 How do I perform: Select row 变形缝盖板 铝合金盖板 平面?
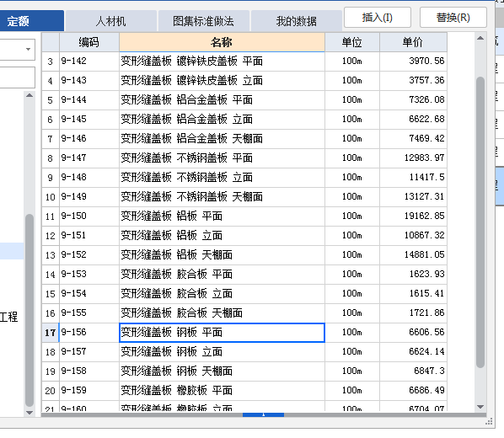[244, 100]
